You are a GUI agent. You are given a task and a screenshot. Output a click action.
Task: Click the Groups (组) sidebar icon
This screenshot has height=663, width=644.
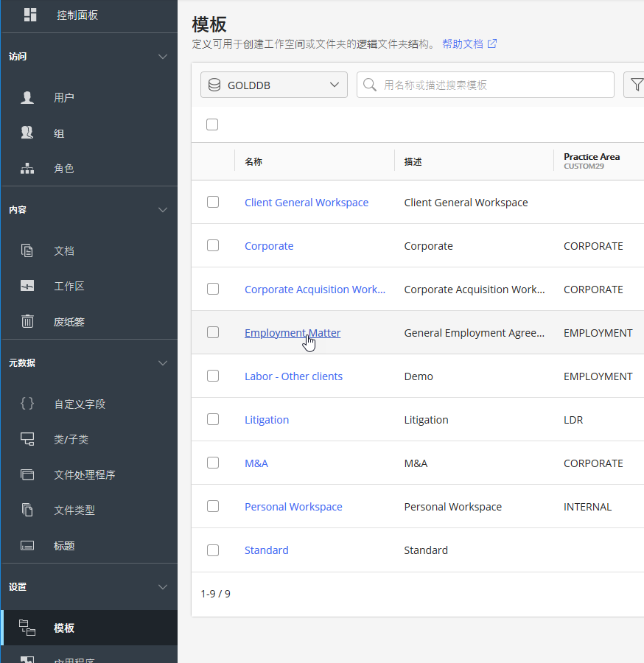click(x=27, y=133)
